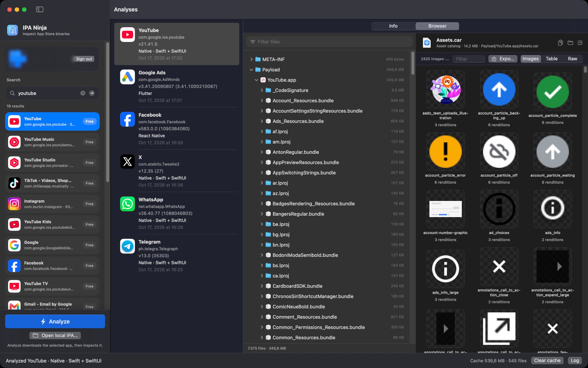This screenshot has height=368, width=588.
Task: Focus the Filter files input
Action: pos(329,42)
